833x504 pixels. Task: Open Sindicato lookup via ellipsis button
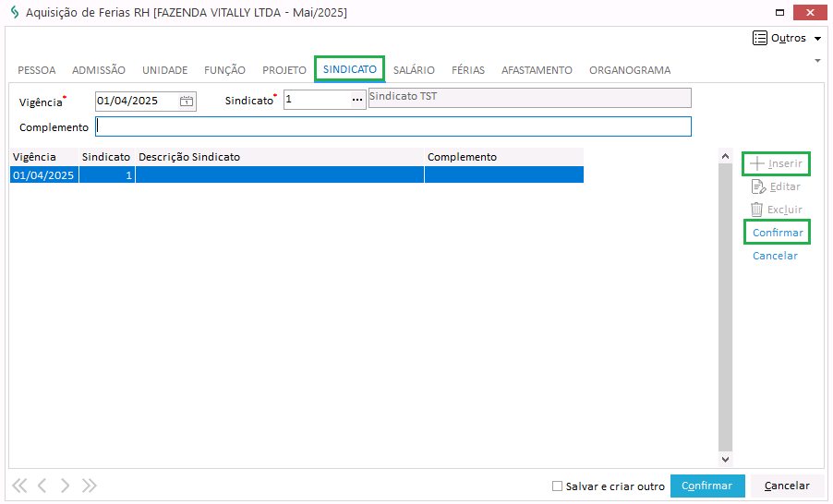[x=357, y=100]
